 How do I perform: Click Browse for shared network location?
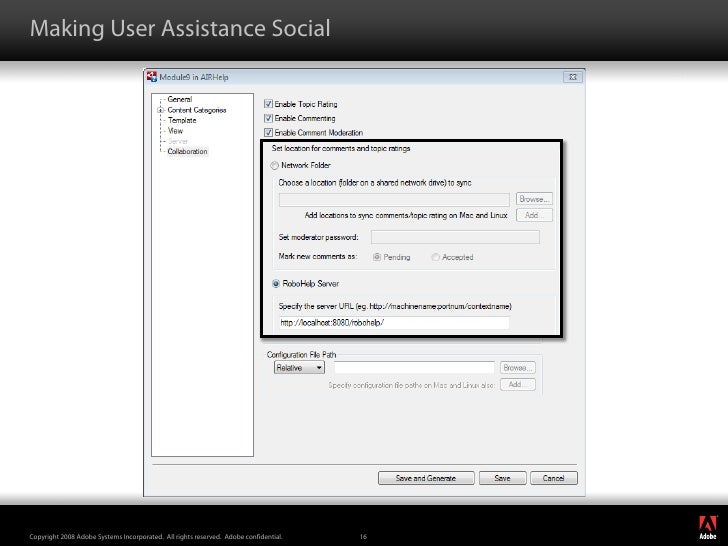click(534, 199)
